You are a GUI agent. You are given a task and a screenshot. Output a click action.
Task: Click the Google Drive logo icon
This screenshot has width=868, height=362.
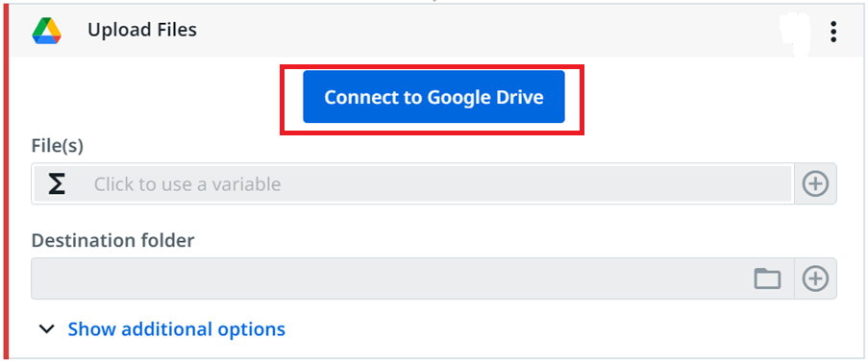click(46, 31)
